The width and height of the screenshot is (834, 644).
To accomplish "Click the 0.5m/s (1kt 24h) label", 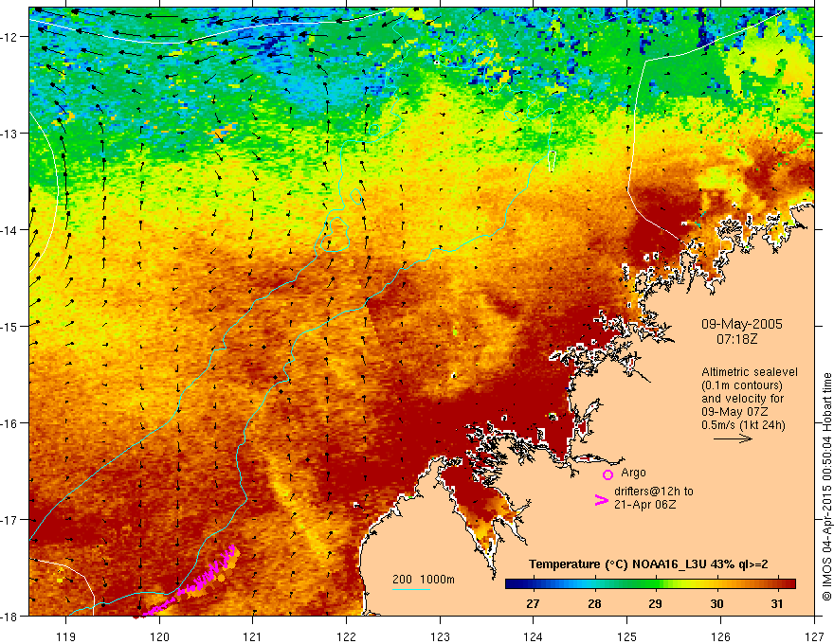I will coord(743,424).
